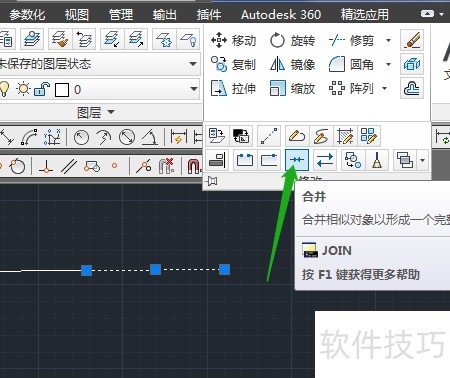
Task: Select the Angular dimension icon
Action: pos(150,137)
